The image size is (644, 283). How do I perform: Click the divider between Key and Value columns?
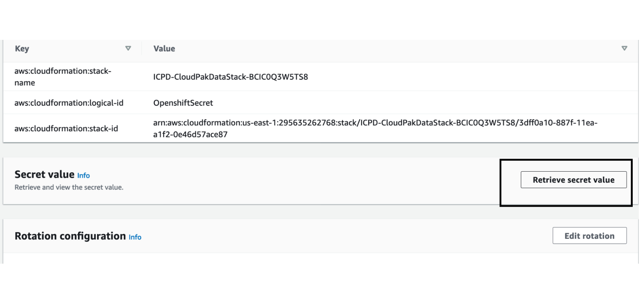coord(141,49)
